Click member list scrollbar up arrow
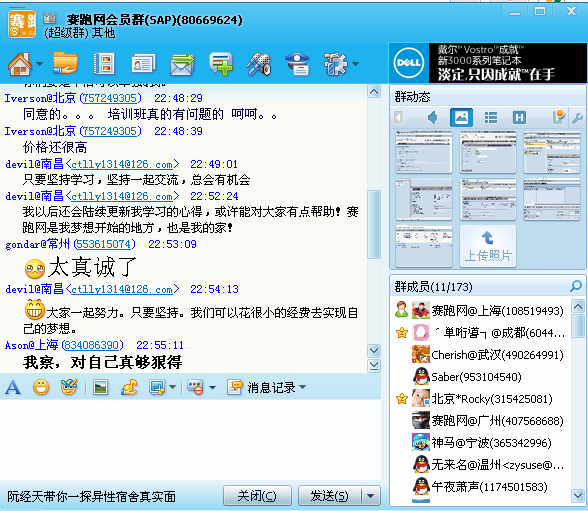 point(578,306)
